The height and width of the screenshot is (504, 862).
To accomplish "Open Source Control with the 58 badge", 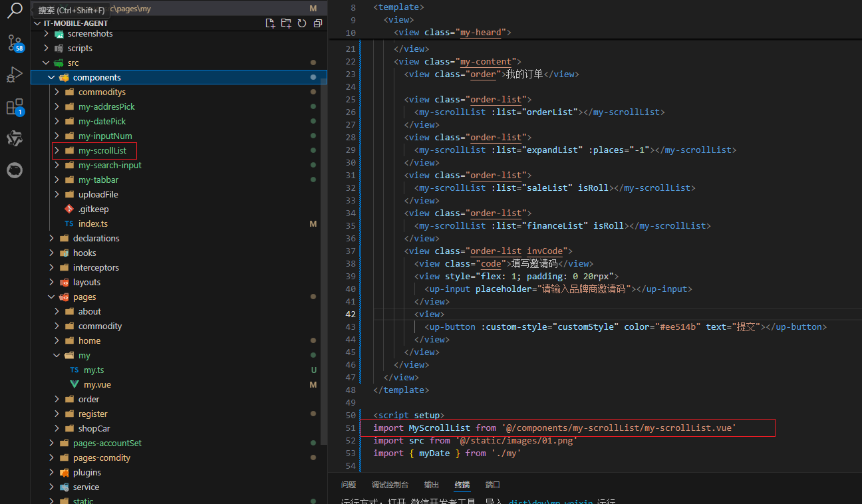I will click(x=15, y=43).
